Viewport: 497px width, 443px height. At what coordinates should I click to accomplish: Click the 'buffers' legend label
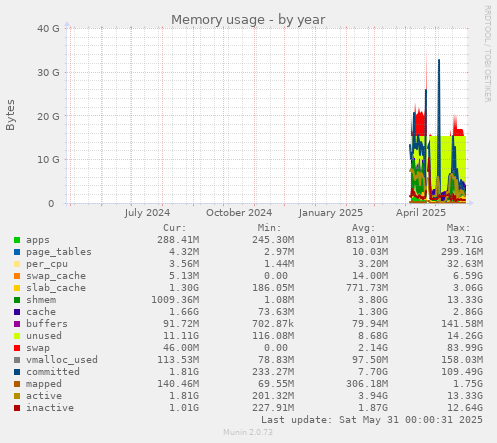[x=47, y=324]
